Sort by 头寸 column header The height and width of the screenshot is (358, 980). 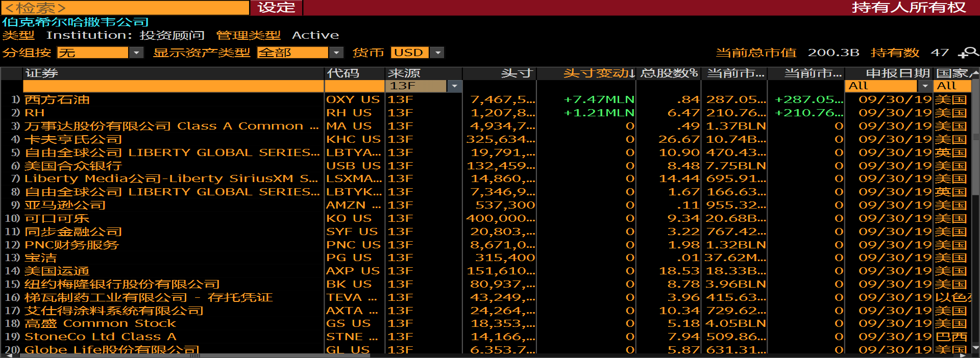[x=500, y=73]
